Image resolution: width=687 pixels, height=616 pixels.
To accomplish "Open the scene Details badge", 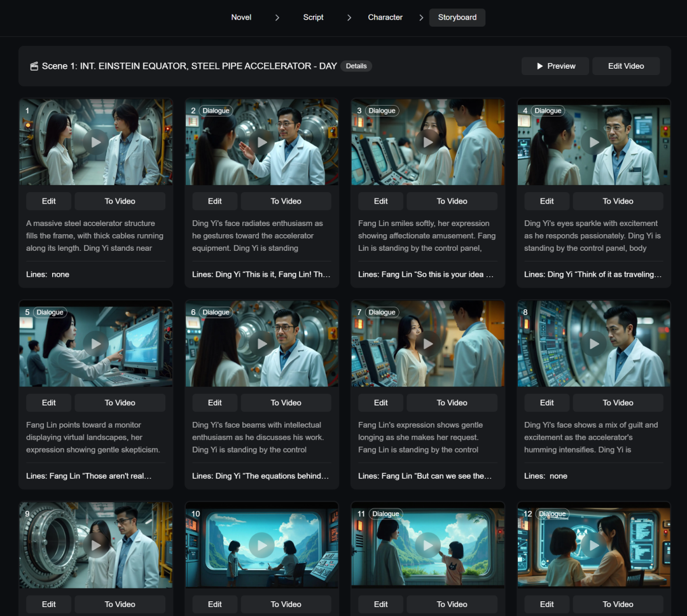I will [356, 66].
